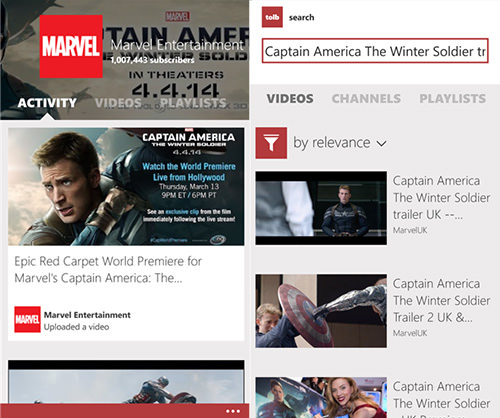
Task: Click 'Marvel Entertainment' uploader name in activity card
Action: 87,315
